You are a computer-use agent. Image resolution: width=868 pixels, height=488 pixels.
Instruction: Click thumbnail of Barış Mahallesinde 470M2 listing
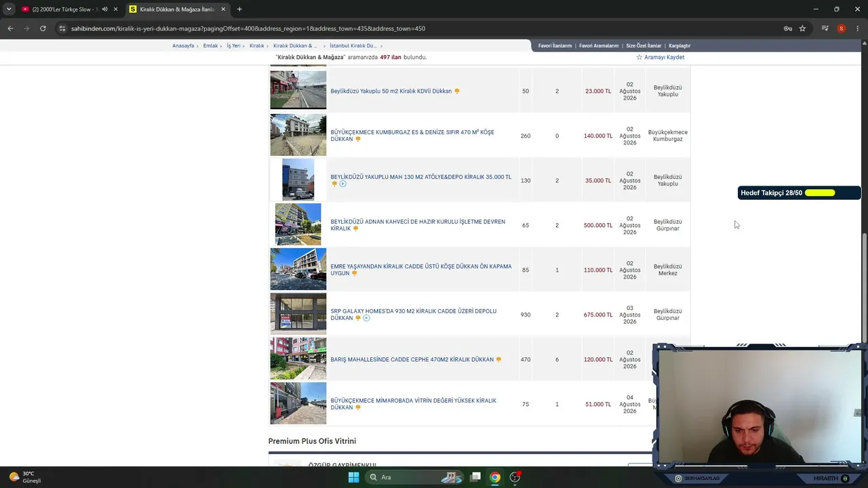point(298,359)
